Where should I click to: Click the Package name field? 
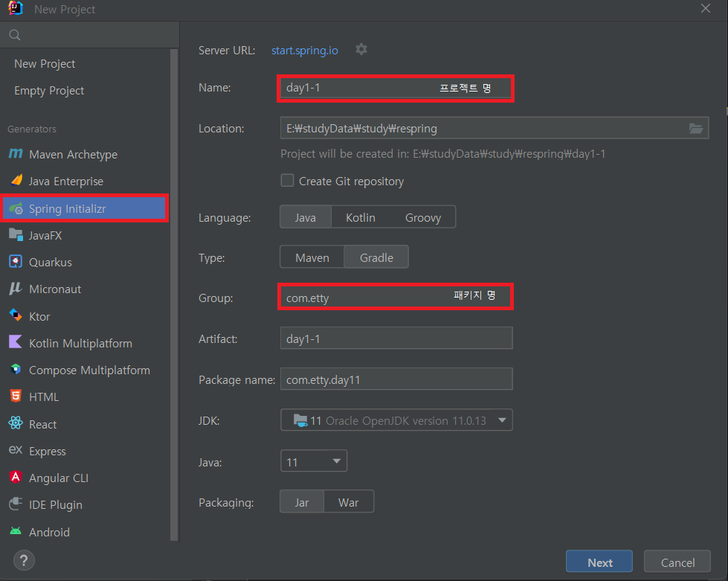[x=396, y=379]
